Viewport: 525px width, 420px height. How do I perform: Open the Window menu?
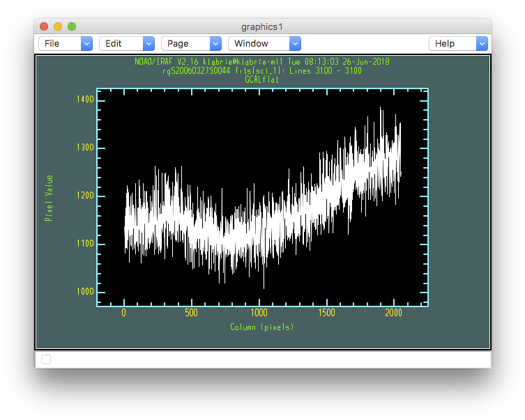[x=264, y=43]
